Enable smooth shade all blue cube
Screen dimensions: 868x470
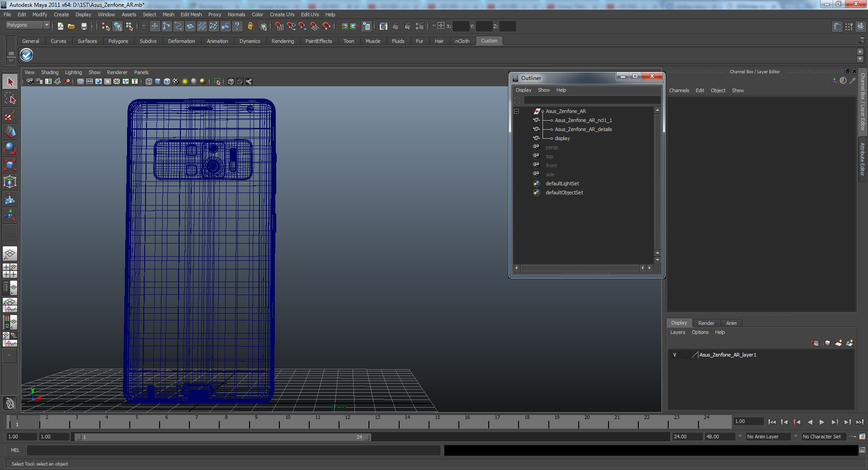click(158, 81)
